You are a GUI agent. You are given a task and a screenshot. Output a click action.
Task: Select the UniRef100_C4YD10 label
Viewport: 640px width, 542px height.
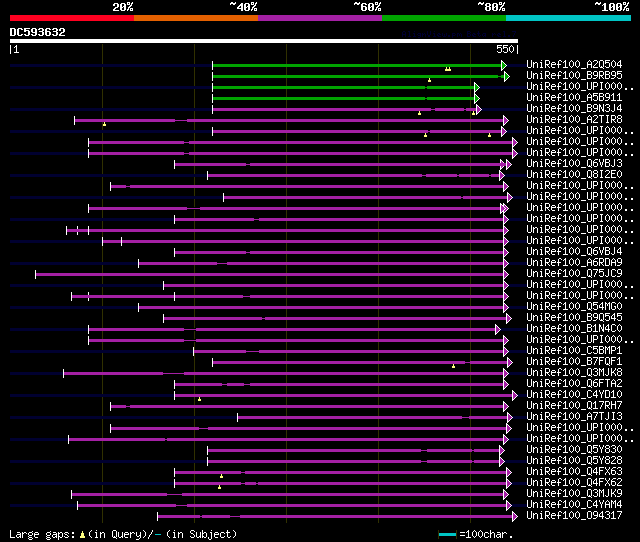click(x=574, y=395)
